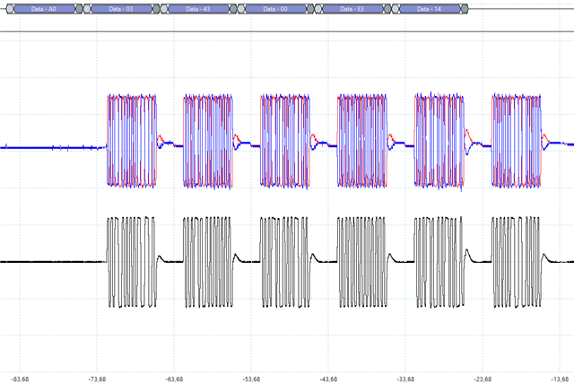Viewport: 574px width, 392px height.
Task: Click the dark stop hexagon after Data - 03
Action: pos(156,9)
